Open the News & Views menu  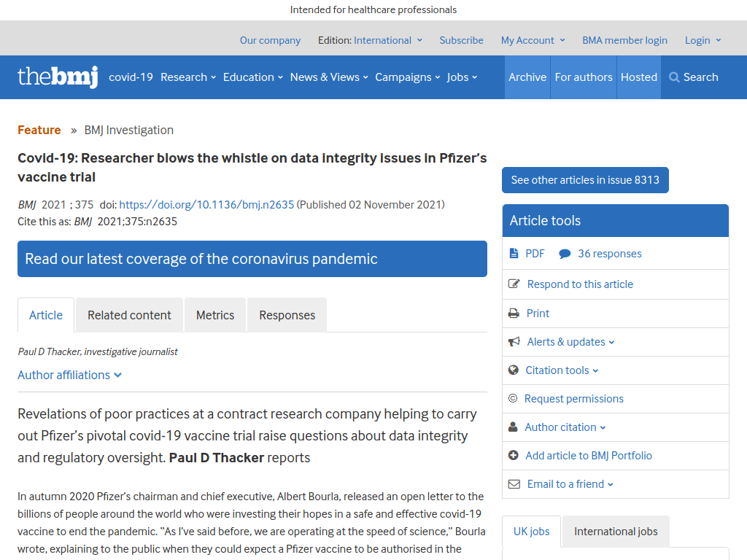click(x=329, y=77)
